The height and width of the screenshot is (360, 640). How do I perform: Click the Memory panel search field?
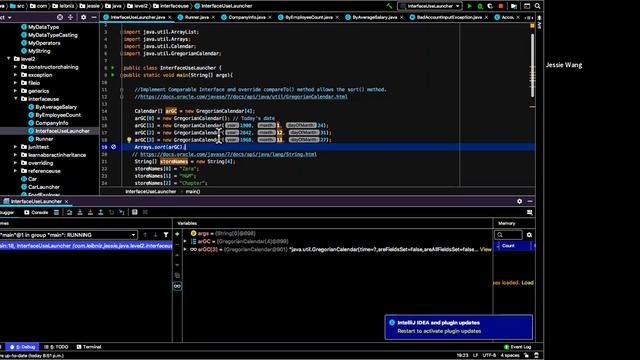(x=509, y=235)
